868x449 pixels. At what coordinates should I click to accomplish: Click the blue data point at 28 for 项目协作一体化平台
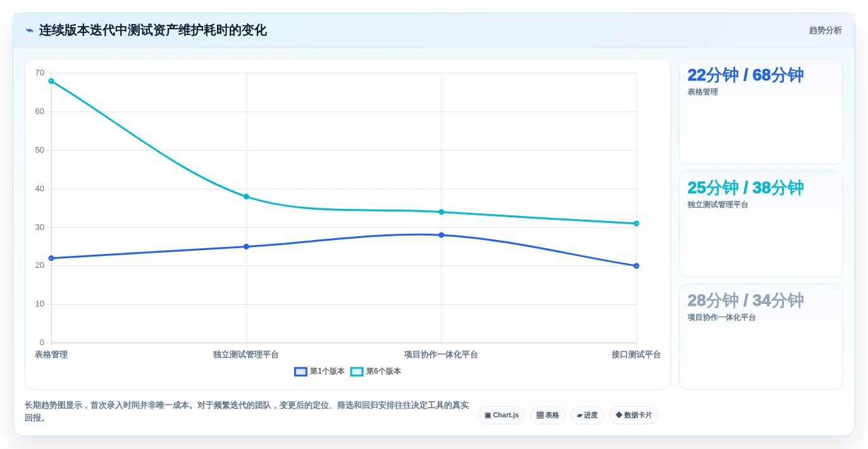(442, 235)
